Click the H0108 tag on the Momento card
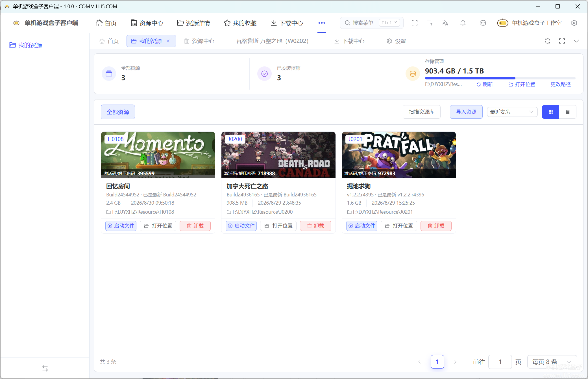The width and height of the screenshot is (588, 379). (x=116, y=139)
